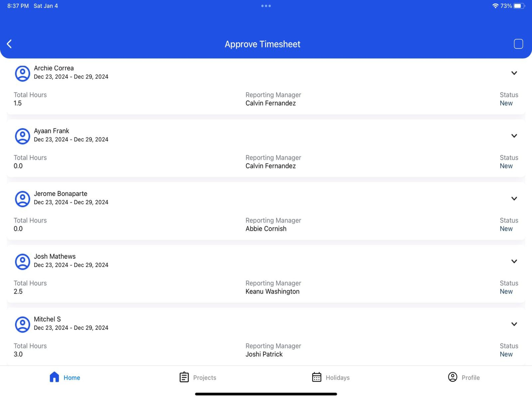Screen dimensions: 532x399
Task: Click the 1.5 total hours value
Action: click(18, 103)
